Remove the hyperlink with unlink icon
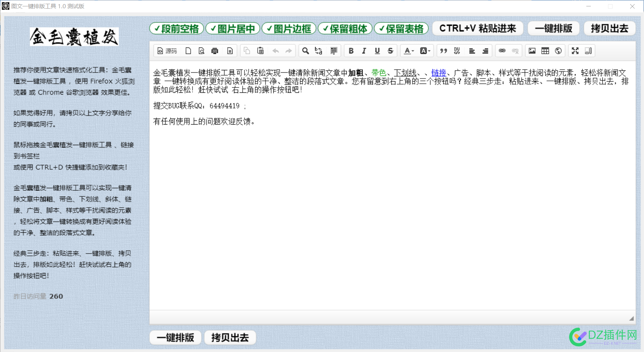The width and height of the screenshot is (644, 352). click(x=515, y=51)
